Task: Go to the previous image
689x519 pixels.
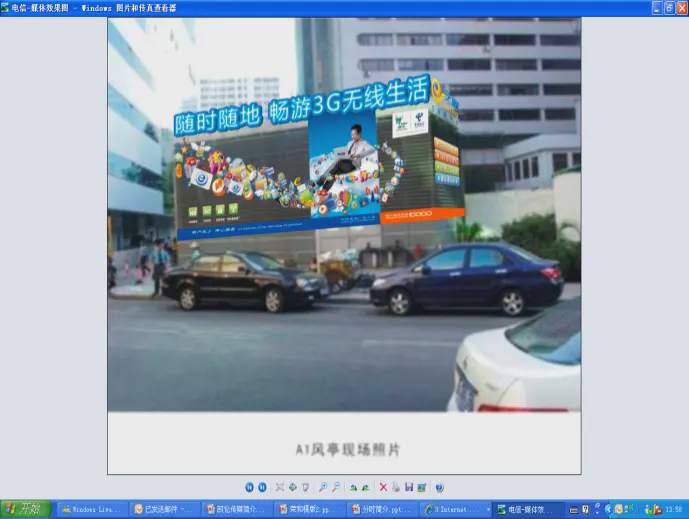Action: click(249, 487)
